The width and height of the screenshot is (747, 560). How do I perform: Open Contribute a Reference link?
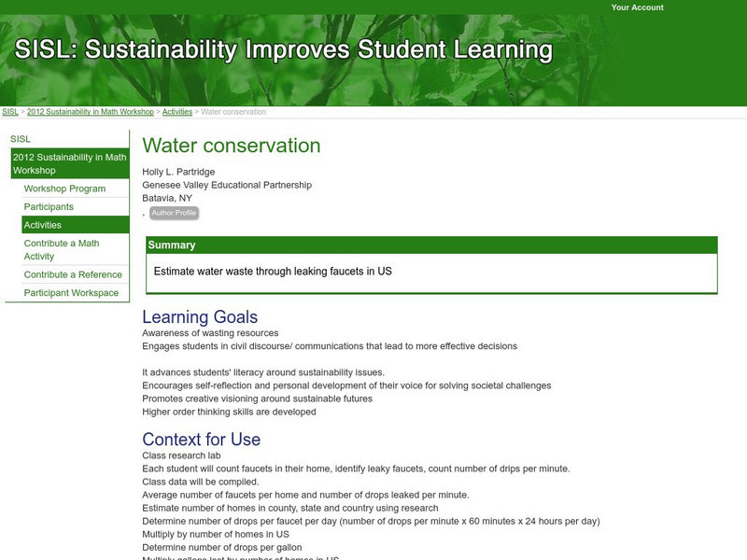[x=73, y=274]
